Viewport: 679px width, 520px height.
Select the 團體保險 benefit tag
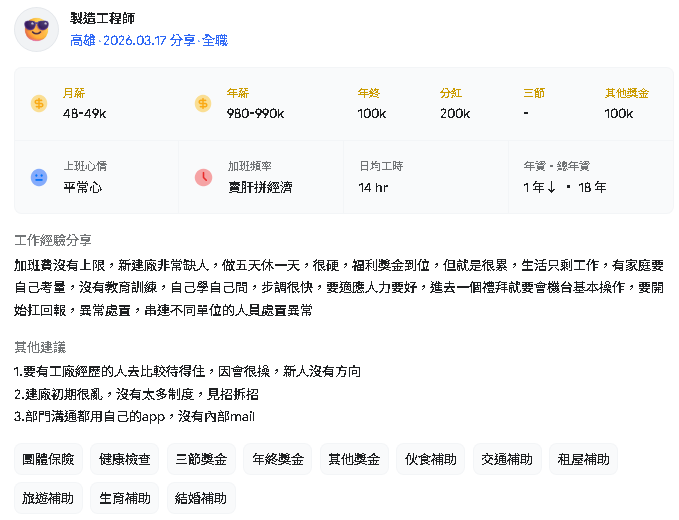point(48,459)
